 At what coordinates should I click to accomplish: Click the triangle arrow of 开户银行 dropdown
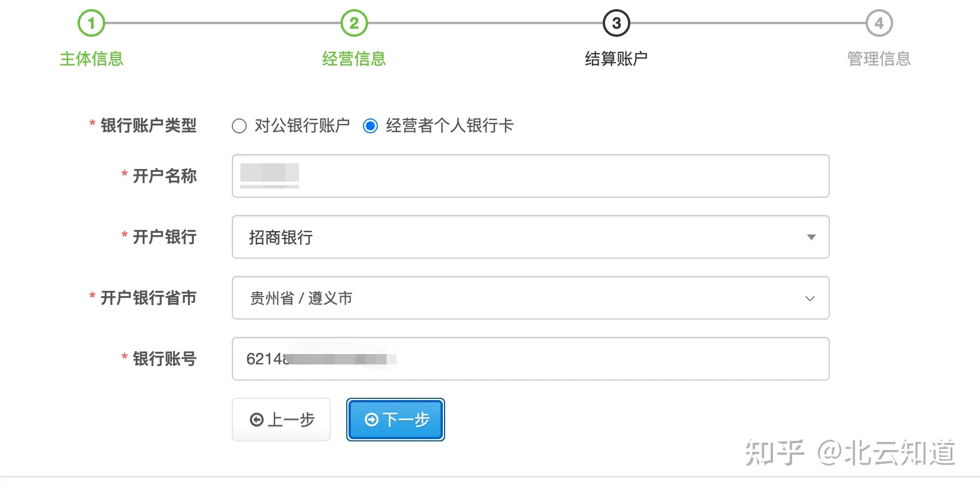pos(811,237)
